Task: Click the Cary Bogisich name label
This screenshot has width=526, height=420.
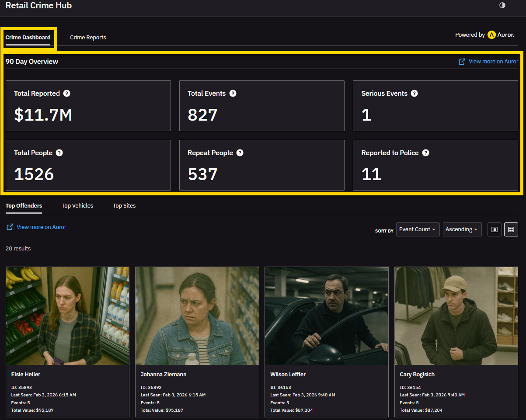Action: [417, 375]
